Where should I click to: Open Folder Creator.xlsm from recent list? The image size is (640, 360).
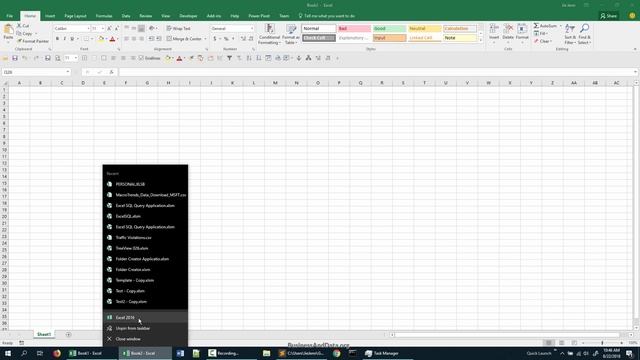coord(145,269)
